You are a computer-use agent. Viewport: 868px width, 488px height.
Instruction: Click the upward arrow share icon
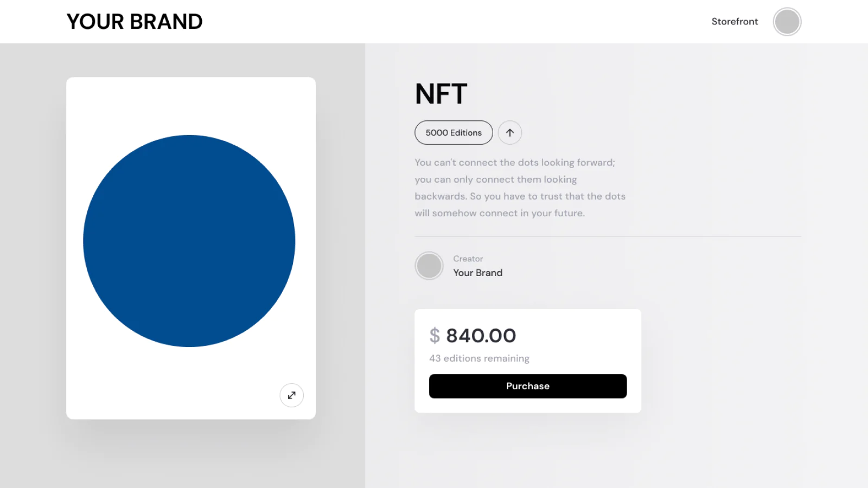click(510, 133)
